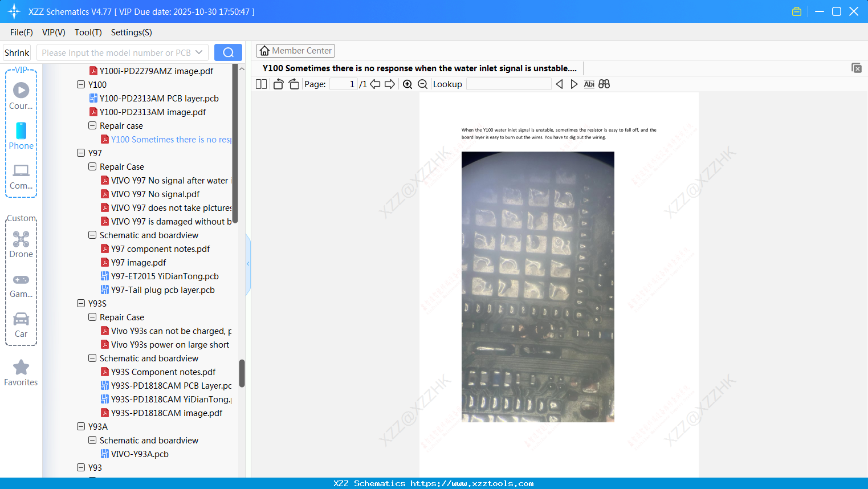The width and height of the screenshot is (868, 489).
Task: Toggle whole-word search with the Abi button
Action: click(x=589, y=84)
